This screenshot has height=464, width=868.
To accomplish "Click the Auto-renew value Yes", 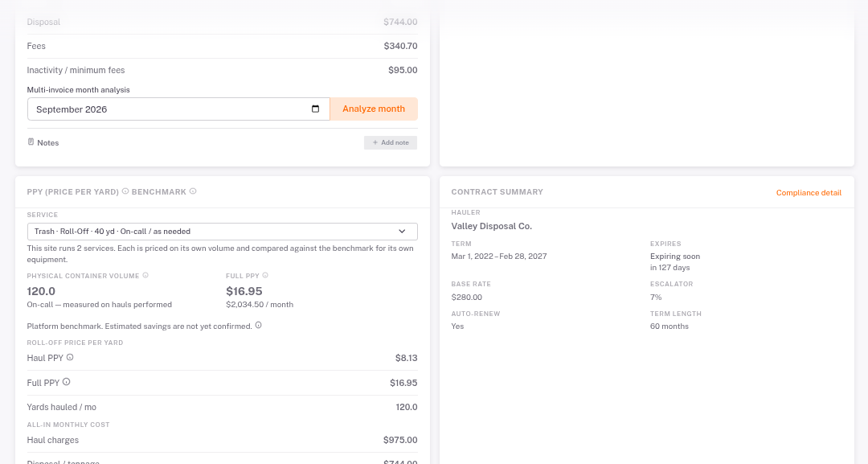I will click(x=457, y=326).
